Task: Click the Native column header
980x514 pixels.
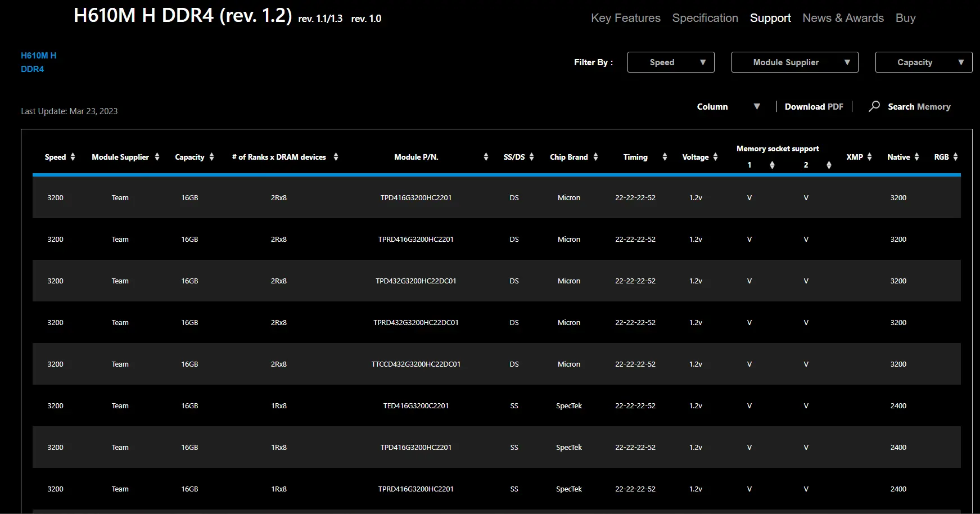Action: coord(898,157)
